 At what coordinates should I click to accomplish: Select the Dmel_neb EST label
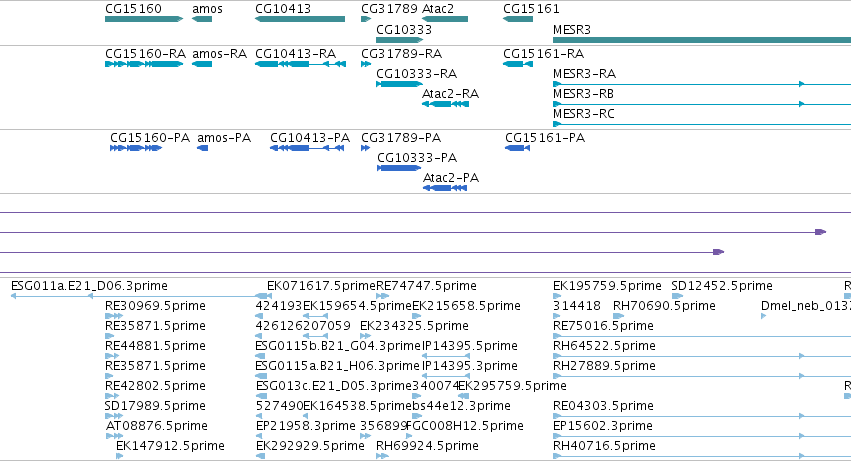[806, 306]
